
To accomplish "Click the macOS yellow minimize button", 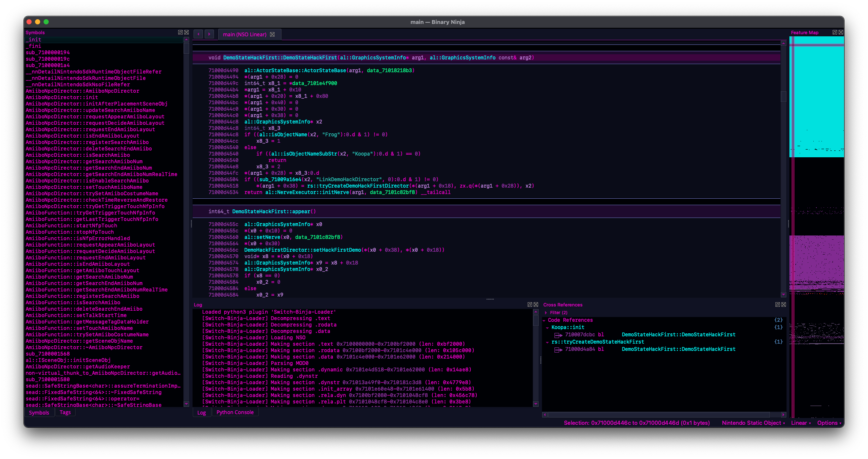I will click(38, 22).
